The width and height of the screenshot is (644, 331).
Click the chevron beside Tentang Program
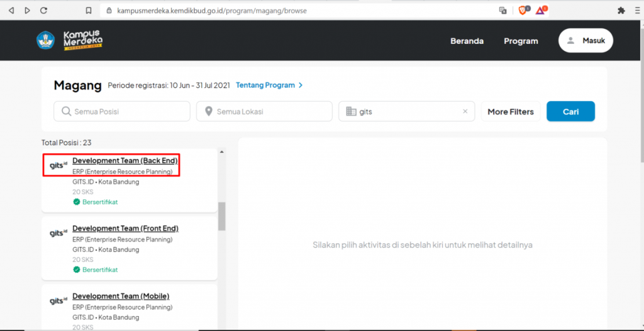tap(301, 85)
